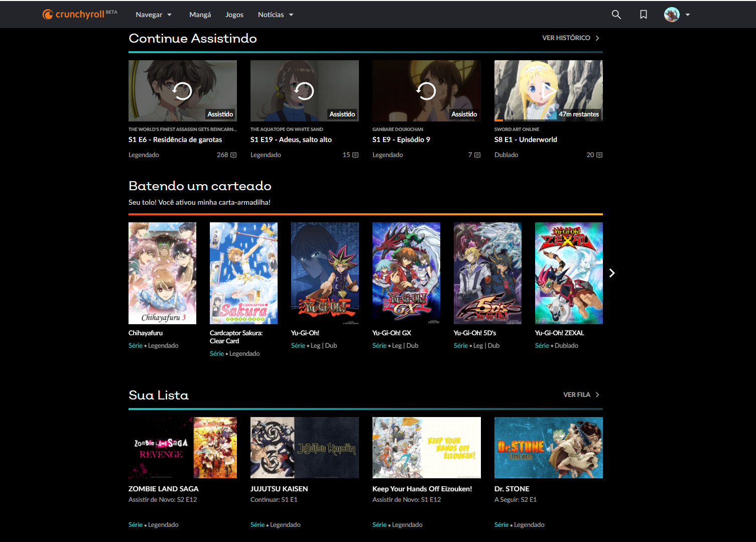Replay World's Finest Assassin episode icon

[x=183, y=91]
